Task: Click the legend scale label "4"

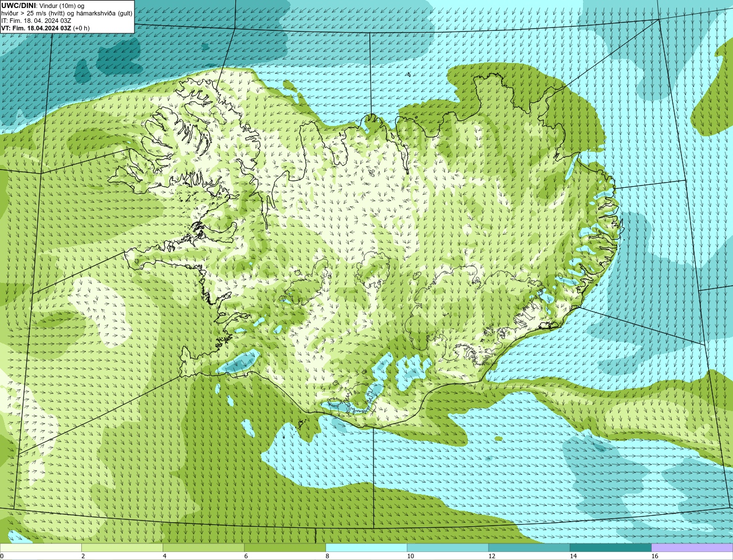Action: pos(164,556)
